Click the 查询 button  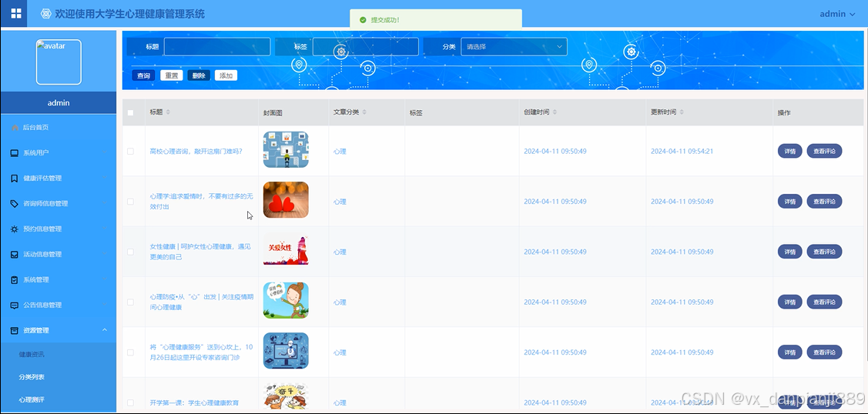143,75
